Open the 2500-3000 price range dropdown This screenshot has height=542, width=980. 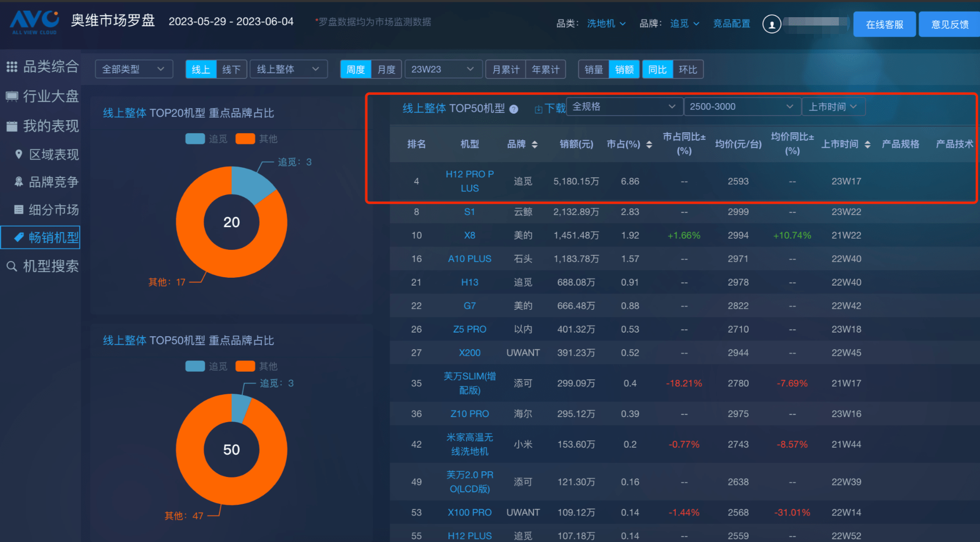click(x=742, y=107)
